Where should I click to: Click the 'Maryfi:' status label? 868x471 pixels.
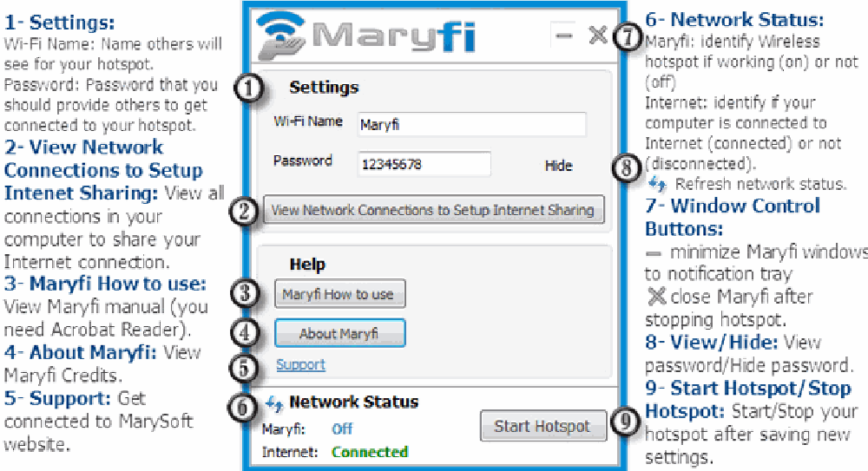point(284,429)
